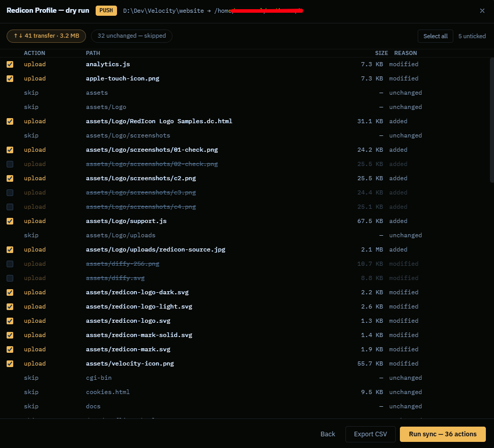
Task: Click the PUSH direction badge
Action: click(106, 10)
